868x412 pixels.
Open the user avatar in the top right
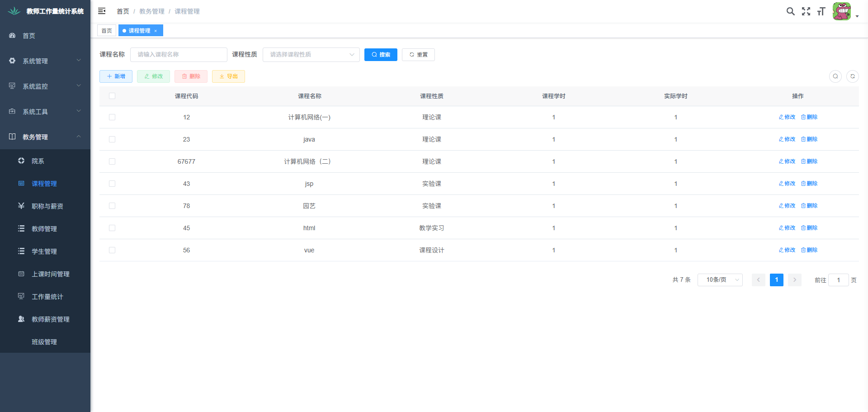[842, 11]
